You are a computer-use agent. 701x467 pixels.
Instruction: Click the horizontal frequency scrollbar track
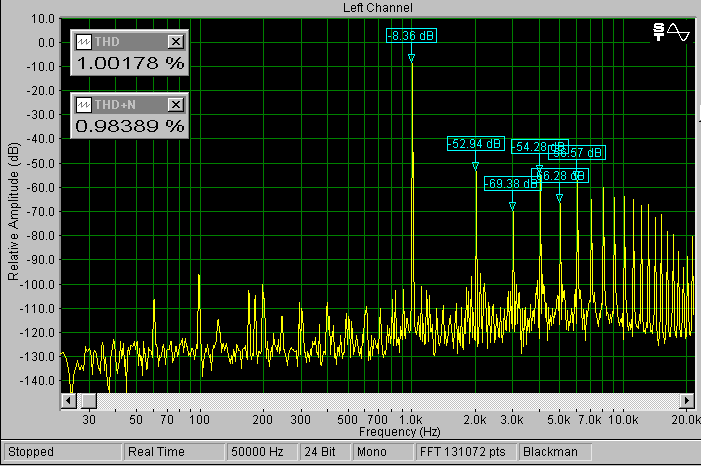[x=378, y=400]
